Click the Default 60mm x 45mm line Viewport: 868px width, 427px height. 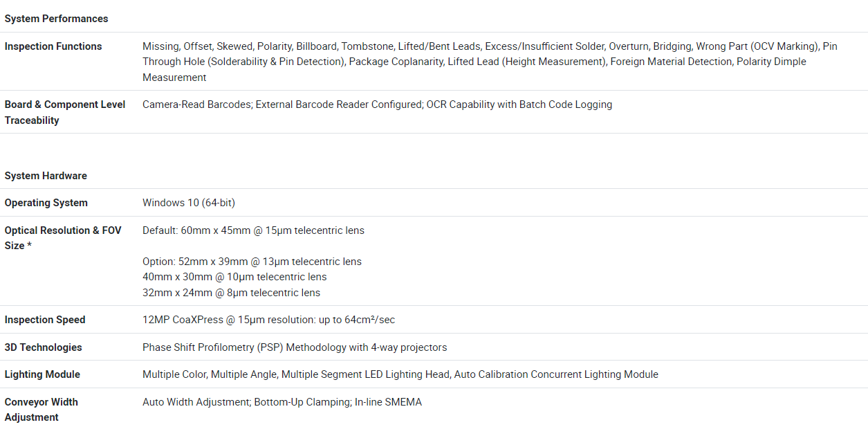(x=253, y=230)
